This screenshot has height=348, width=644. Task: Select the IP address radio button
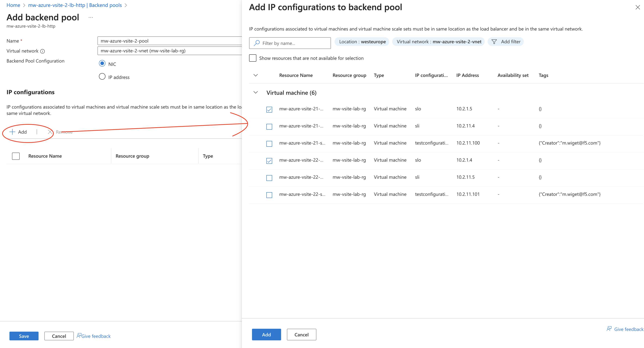point(102,77)
